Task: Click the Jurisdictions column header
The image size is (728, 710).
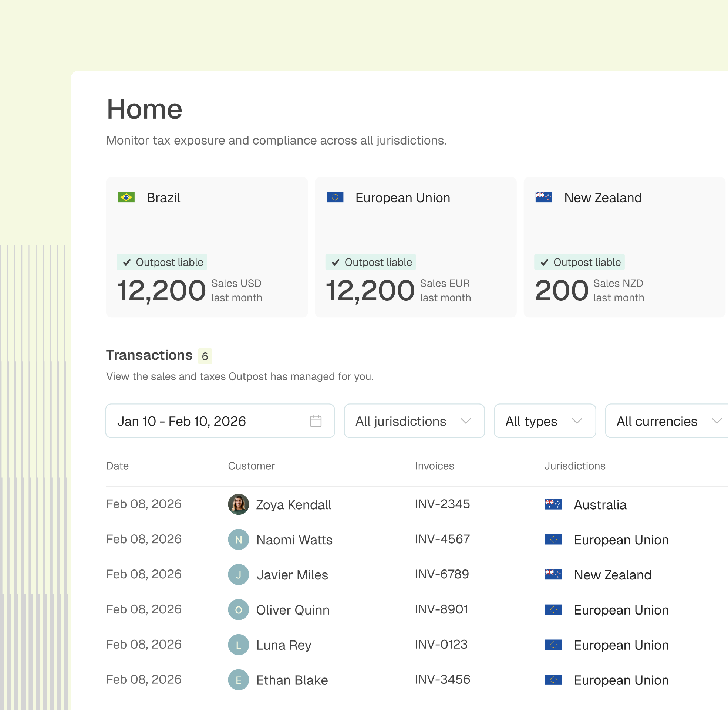Action: pyautogui.click(x=575, y=466)
